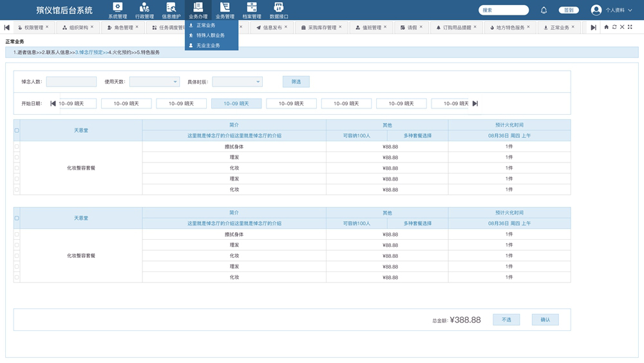The width and height of the screenshot is (644, 363).
Task: Click the home icon in tab bar
Action: [606, 27]
